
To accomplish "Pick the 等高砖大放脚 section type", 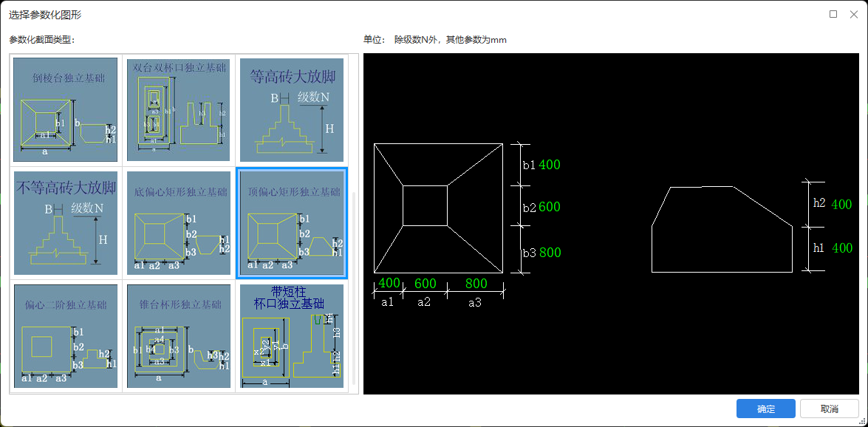I will point(292,109).
